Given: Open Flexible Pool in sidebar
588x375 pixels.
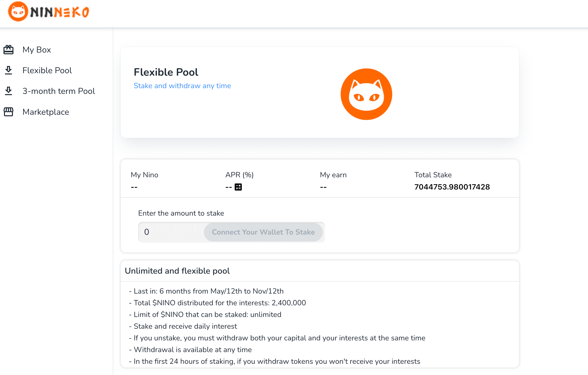Looking at the screenshot, I should (x=47, y=70).
